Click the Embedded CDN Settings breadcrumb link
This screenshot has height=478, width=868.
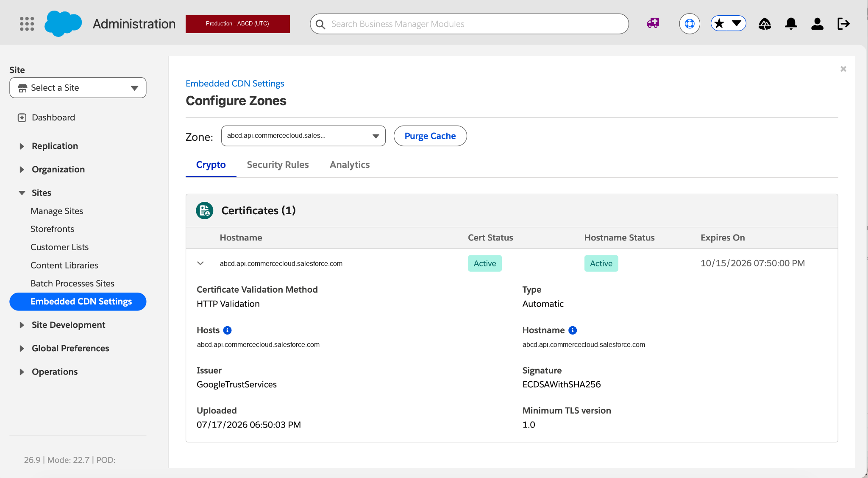click(235, 84)
